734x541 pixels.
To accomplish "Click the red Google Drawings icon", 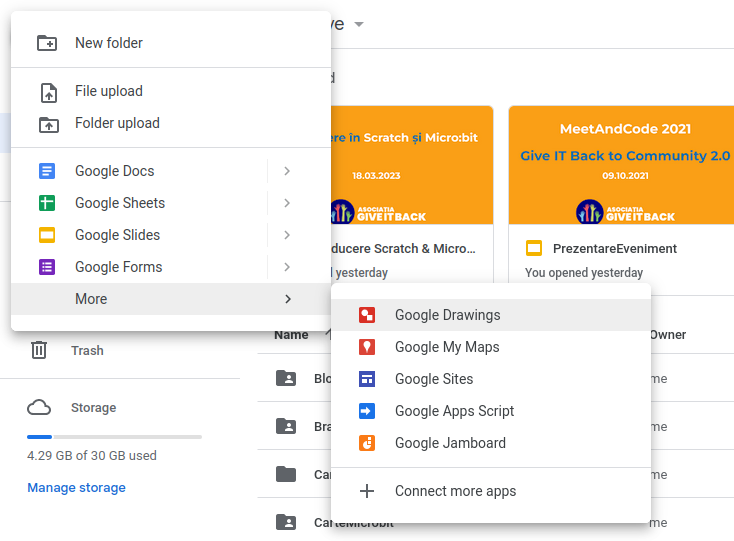I will (367, 315).
